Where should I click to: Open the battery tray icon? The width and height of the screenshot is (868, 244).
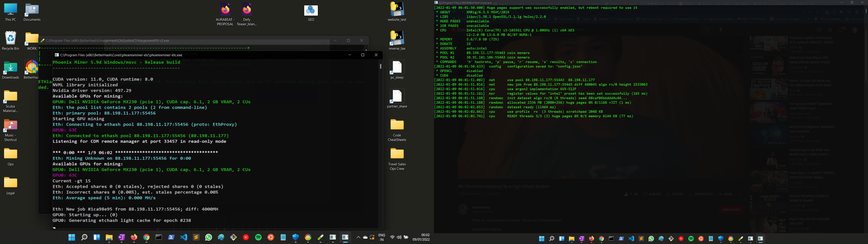406,237
